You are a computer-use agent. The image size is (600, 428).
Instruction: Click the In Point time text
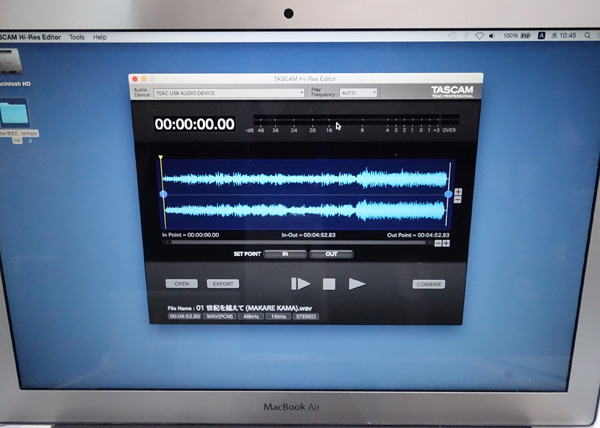[191, 235]
